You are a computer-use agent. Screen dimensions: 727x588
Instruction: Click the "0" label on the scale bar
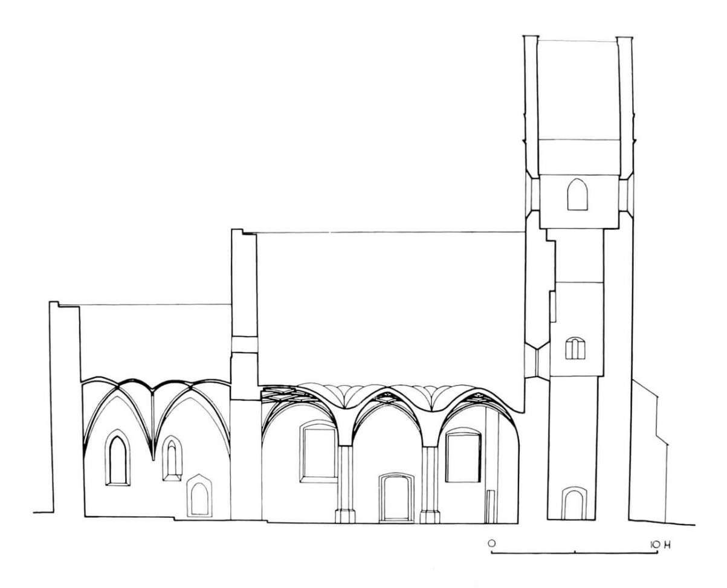coord(492,544)
